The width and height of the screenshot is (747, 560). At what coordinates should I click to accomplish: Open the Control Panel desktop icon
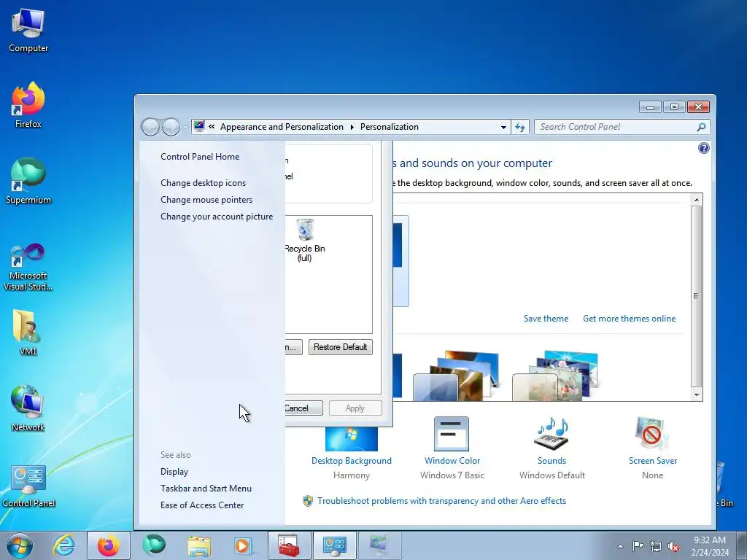(28, 486)
